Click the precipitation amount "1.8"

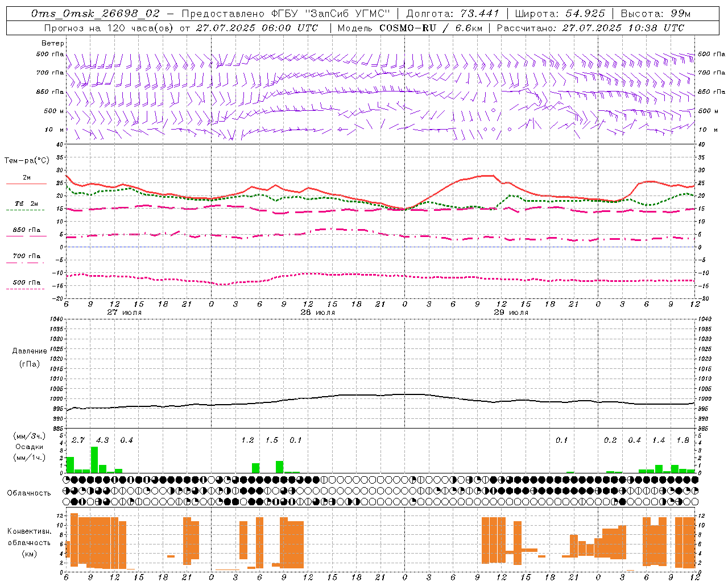[683, 440]
